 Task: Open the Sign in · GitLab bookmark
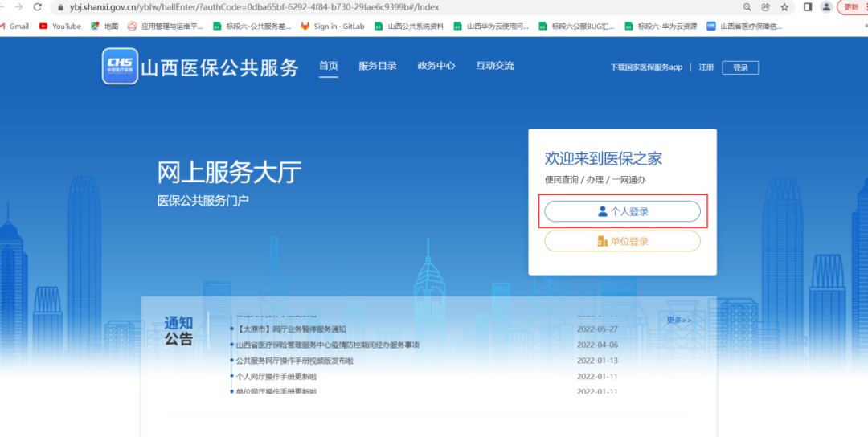pos(332,26)
